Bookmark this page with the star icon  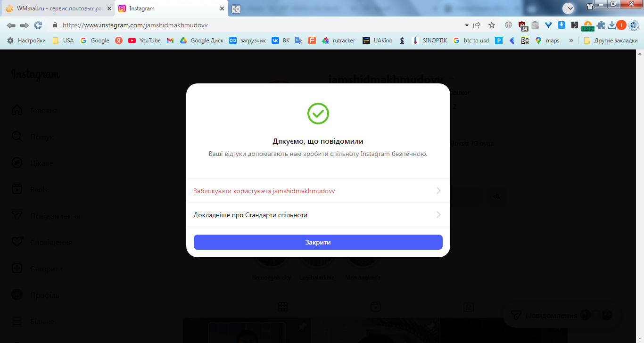[x=492, y=25]
